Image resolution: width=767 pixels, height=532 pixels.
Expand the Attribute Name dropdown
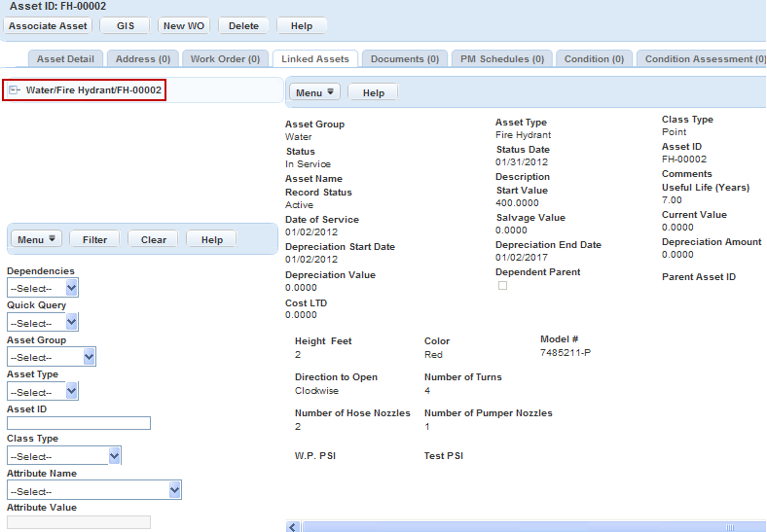tap(94, 490)
